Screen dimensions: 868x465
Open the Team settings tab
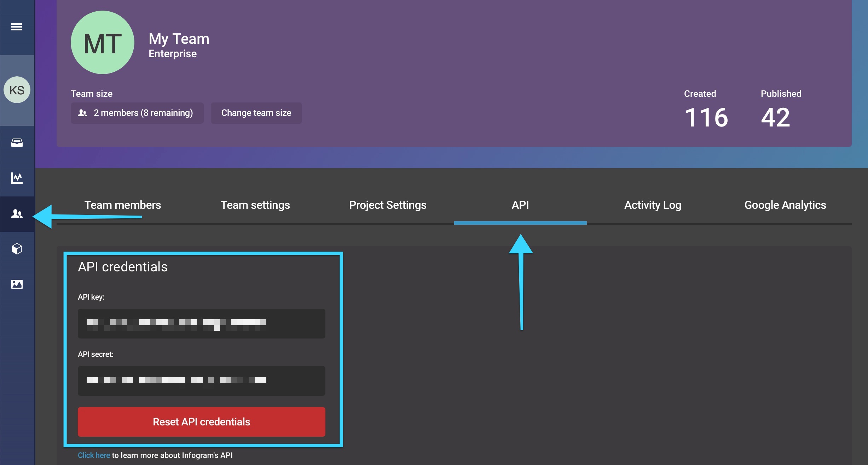(254, 205)
